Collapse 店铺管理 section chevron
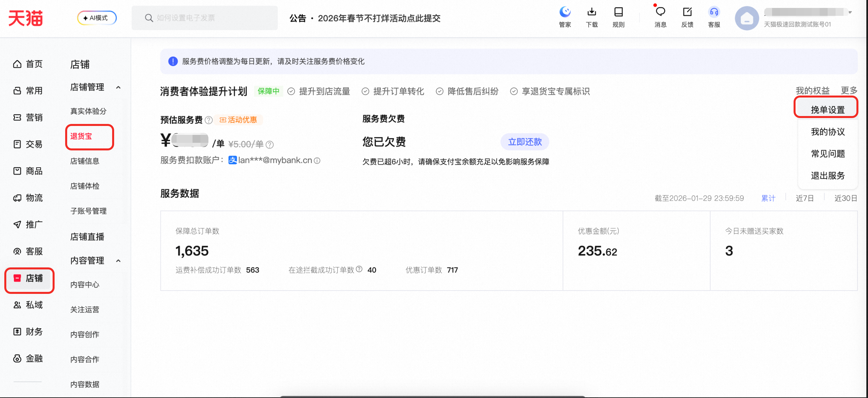 (118, 87)
